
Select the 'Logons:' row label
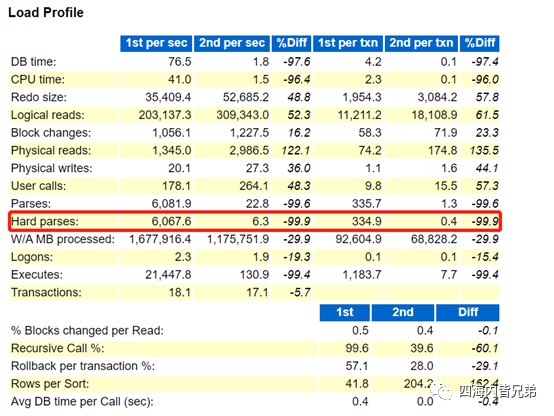(x=32, y=257)
